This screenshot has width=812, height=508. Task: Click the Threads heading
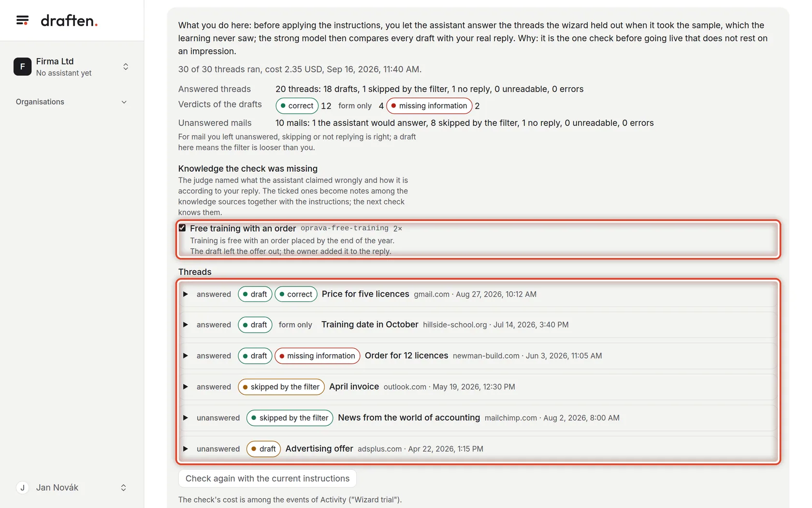[x=195, y=272]
